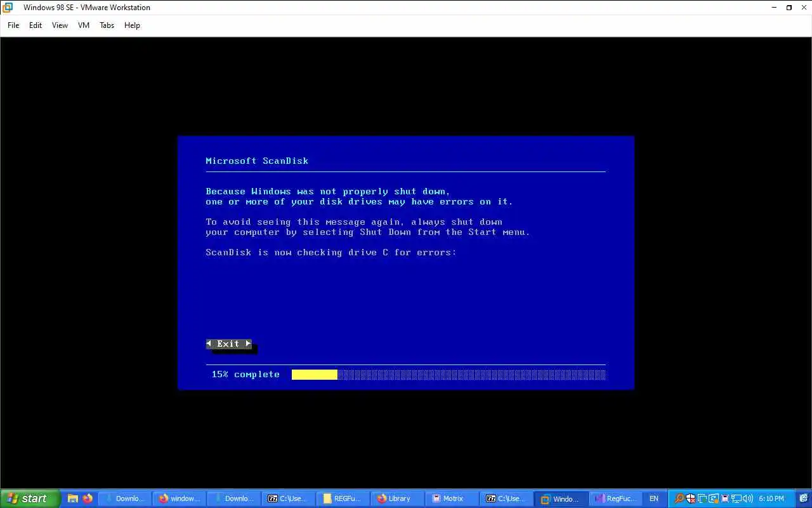Open the file explorer quick launch icon
Viewport: 812px width, 508px height.
(73, 498)
